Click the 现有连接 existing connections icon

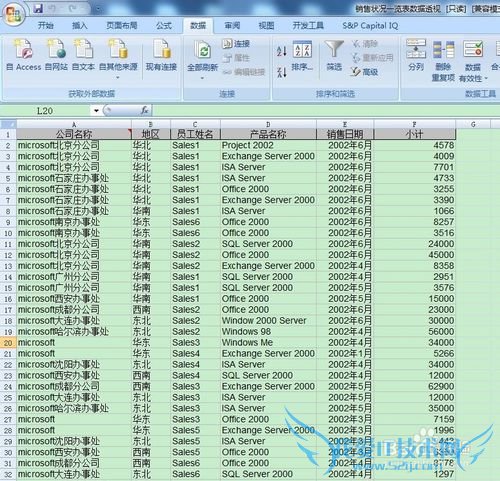click(x=161, y=55)
